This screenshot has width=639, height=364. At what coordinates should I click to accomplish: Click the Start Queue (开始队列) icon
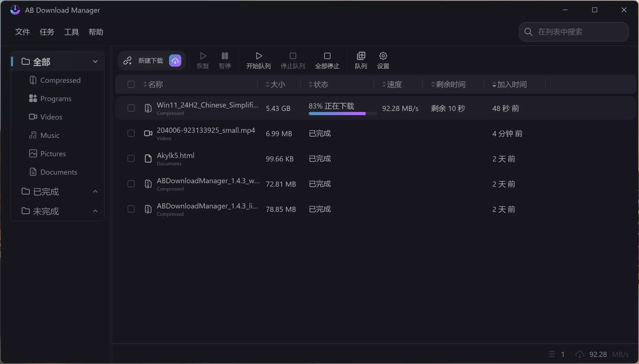[x=258, y=56]
